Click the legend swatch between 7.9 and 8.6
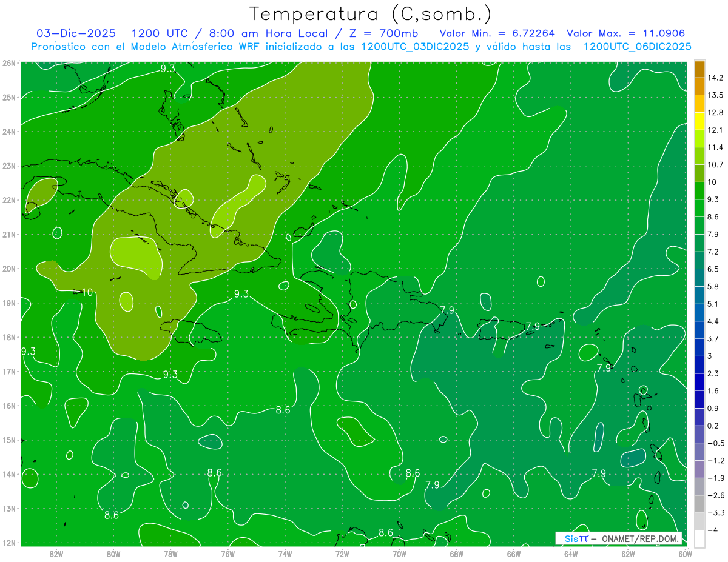 pos(699,225)
